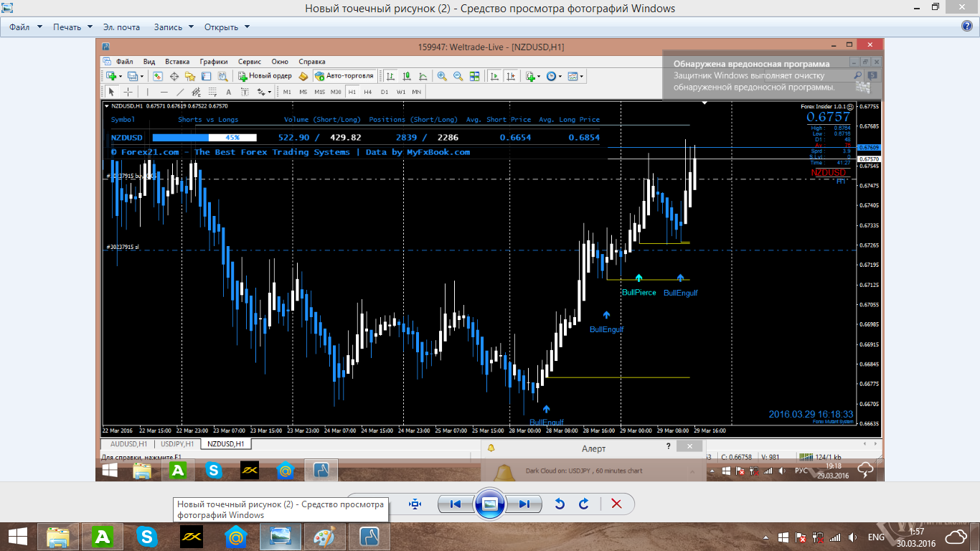Image resolution: width=980 pixels, height=551 pixels.
Task: Open the MetaEditor yellow book icon
Action: coord(303,76)
